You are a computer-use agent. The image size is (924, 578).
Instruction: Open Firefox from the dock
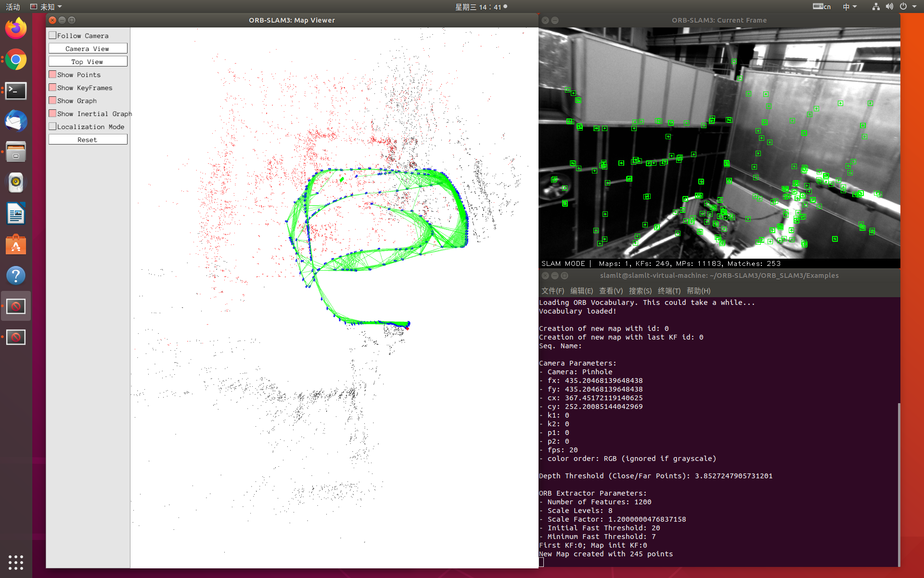tap(16, 29)
